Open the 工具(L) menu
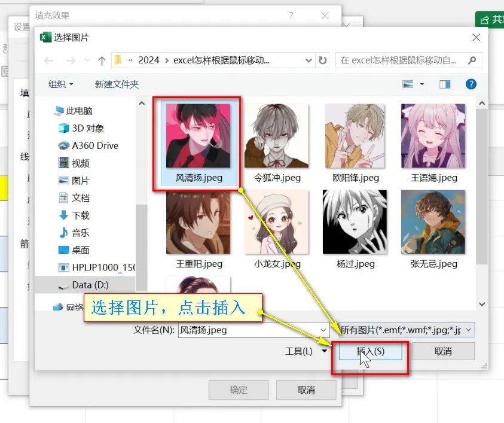The height and width of the screenshot is (423, 504). click(x=306, y=351)
